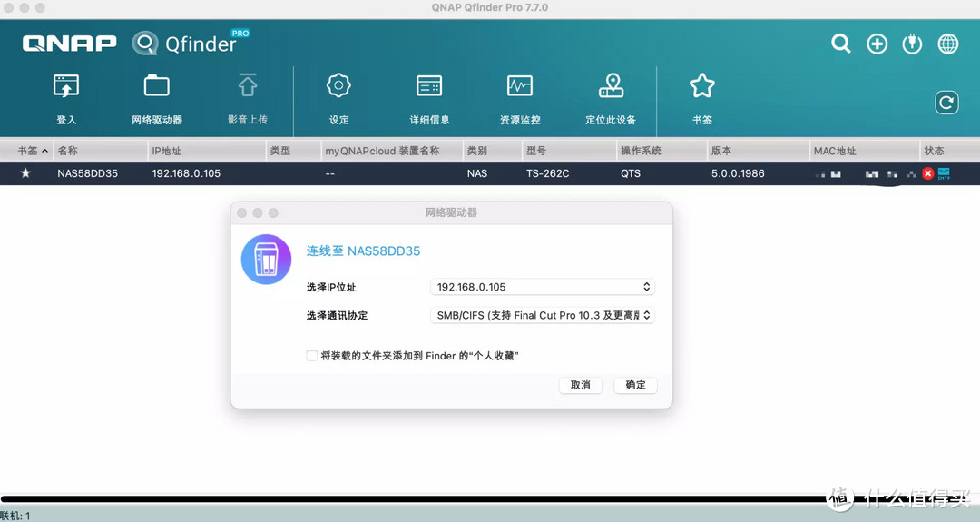This screenshot has width=980, height=522.
Task: Click the 联机: 1 status bar text
Action: [x=15, y=516]
